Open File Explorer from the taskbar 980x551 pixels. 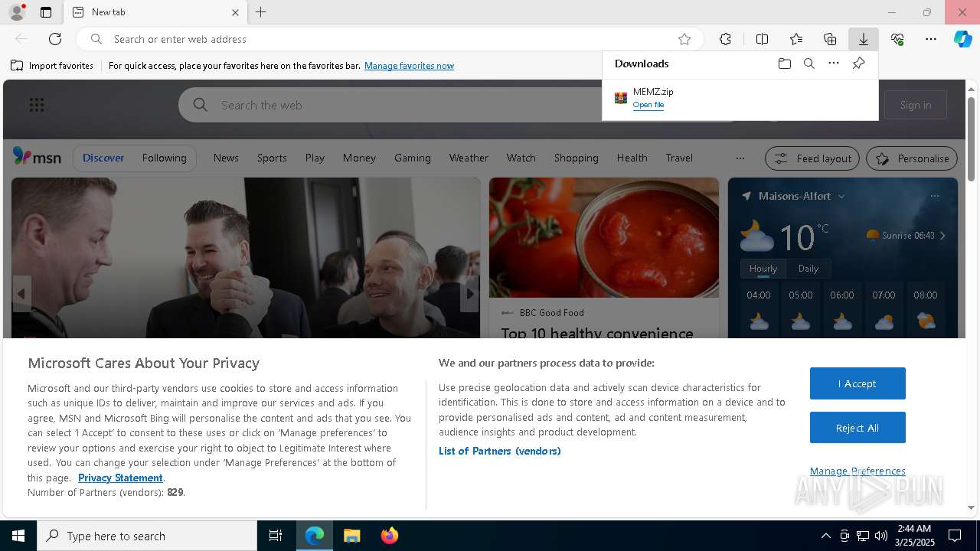[x=351, y=536]
